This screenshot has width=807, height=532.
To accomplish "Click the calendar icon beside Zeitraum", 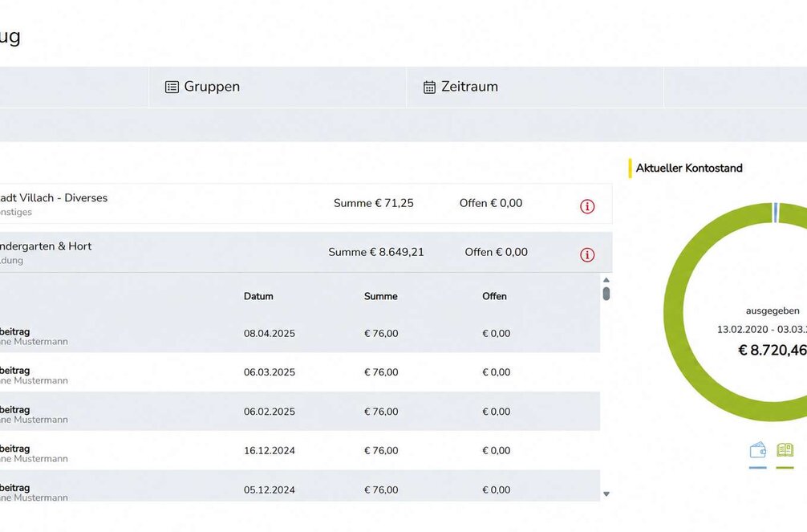I will (429, 87).
